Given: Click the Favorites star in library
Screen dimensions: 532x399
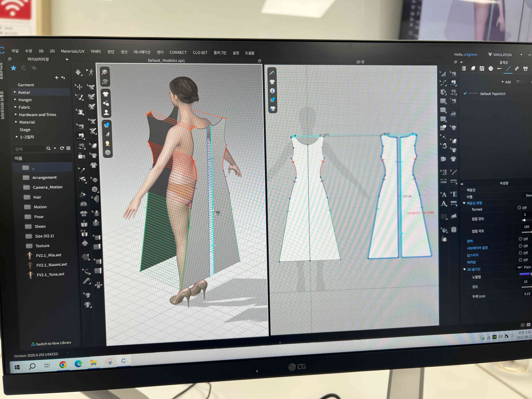Looking at the screenshot, I should [13, 68].
